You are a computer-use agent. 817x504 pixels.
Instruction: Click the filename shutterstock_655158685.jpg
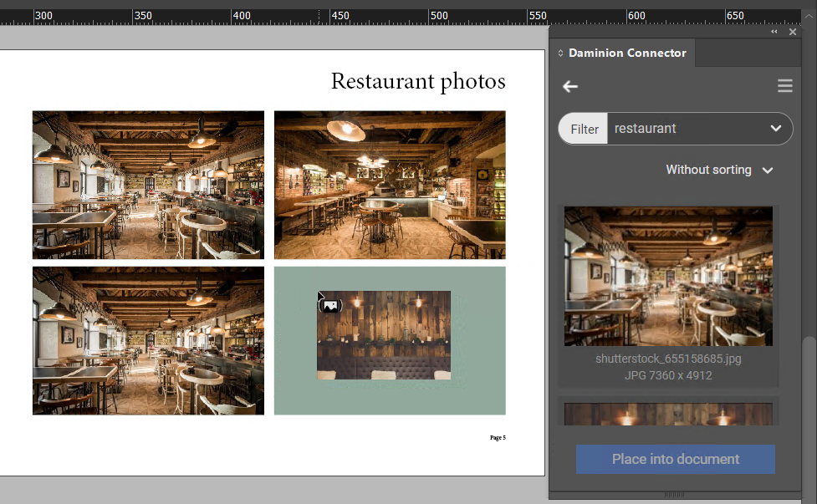click(x=667, y=359)
